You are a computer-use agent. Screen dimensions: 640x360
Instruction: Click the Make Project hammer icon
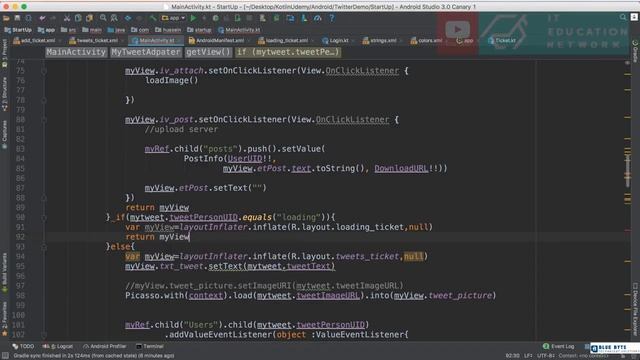(153, 18)
